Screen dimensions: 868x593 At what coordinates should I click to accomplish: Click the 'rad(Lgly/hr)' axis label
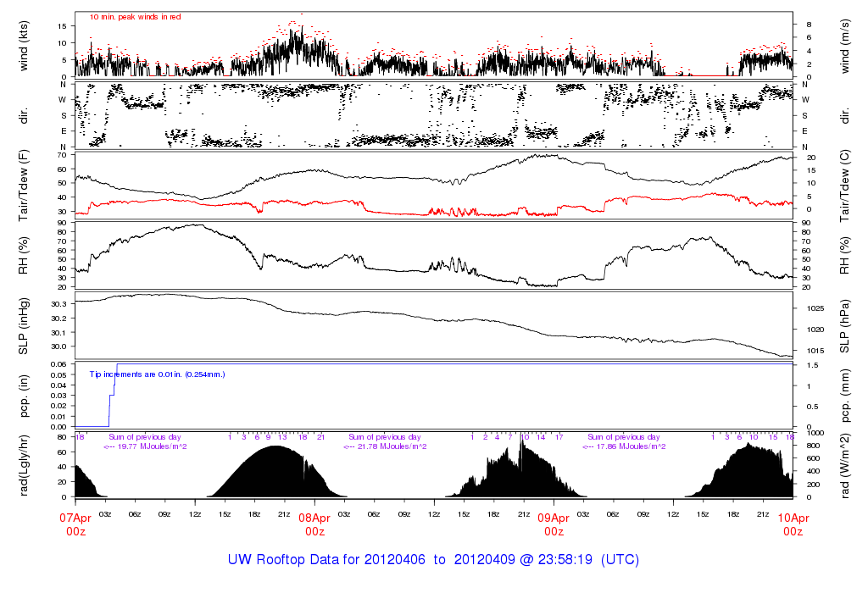pos(24,464)
